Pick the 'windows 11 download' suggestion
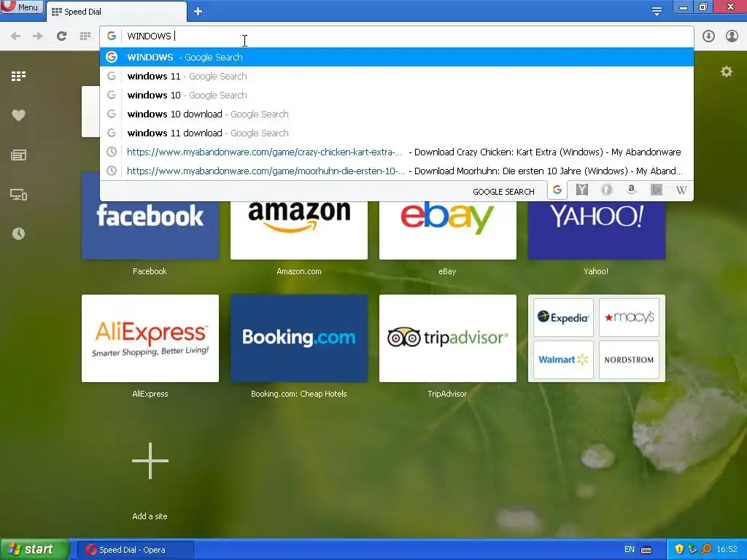Image resolution: width=747 pixels, height=560 pixels. pyautogui.click(x=396, y=133)
